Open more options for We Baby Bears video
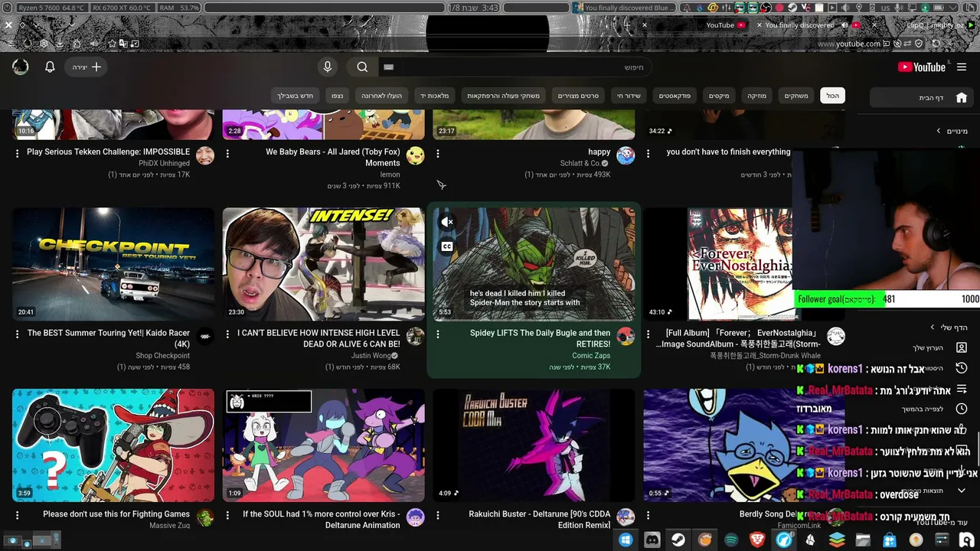 tap(227, 153)
